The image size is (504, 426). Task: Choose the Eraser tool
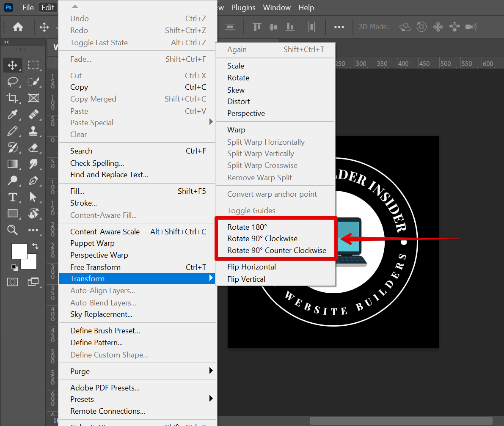[x=33, y=147]
